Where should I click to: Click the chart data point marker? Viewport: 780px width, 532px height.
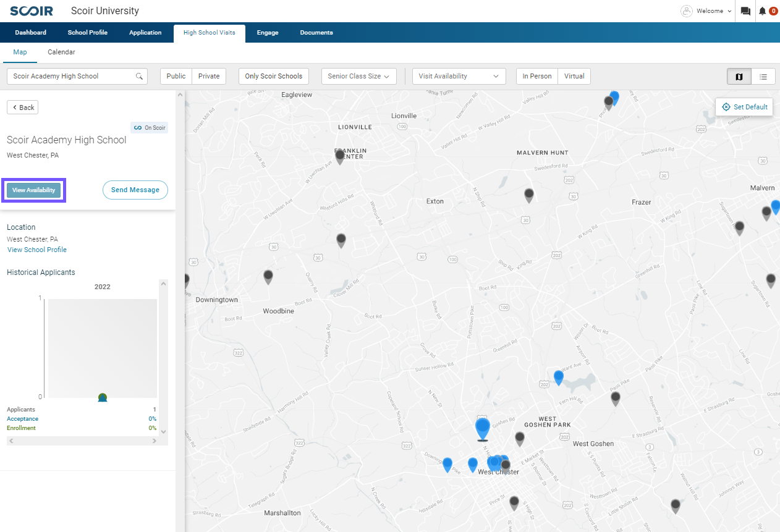[x=103, y=397]
